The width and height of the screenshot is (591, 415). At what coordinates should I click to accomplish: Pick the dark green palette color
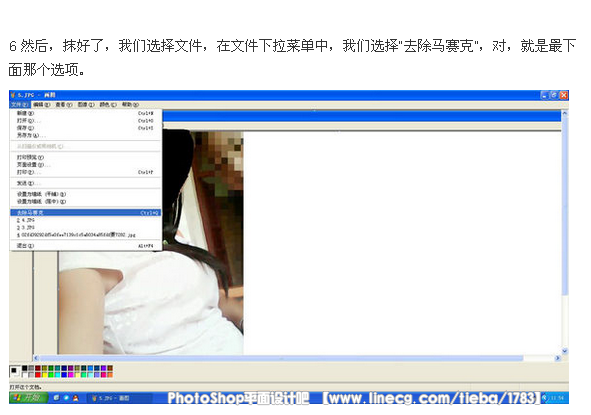coord(51,368)
